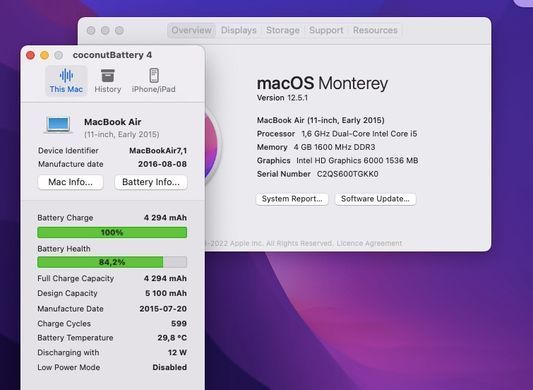
Task: Switch to Displays tab in About This Mac
Action: 239,30
